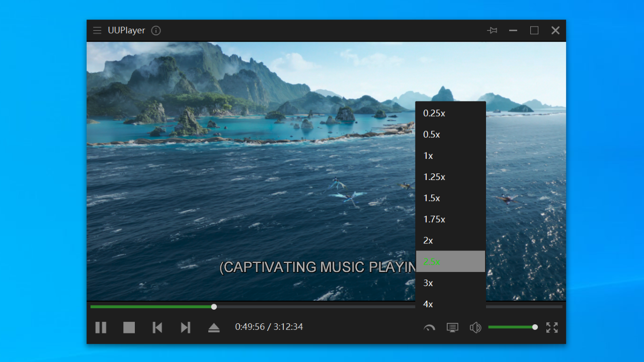Set playback speed to 1x
Screen dimensions: 644x362
pos(451,156)
